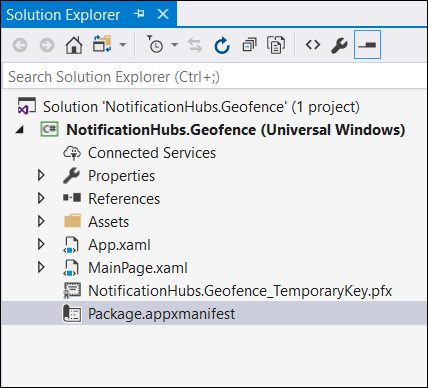
Task: Click the Back navigation arrow in toolbar
Action: tap(20, 45)
